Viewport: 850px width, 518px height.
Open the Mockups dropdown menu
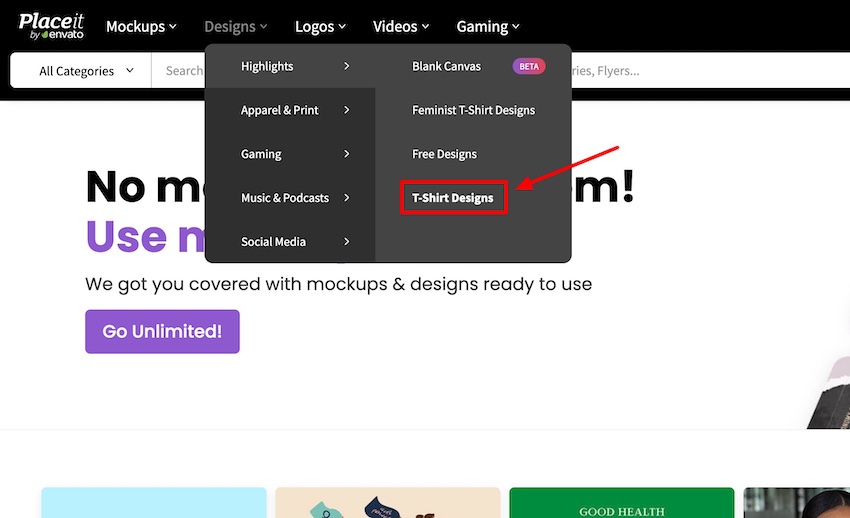(141, 27)
